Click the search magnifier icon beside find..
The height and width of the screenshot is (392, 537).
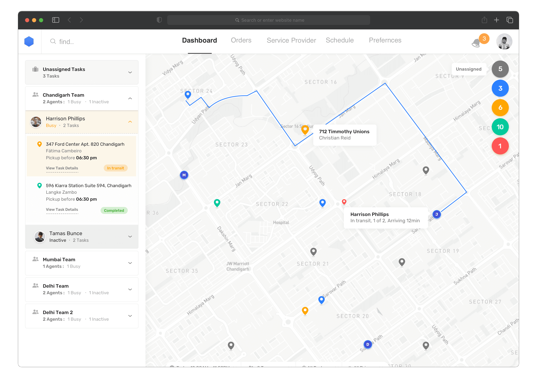coord(53,42)
